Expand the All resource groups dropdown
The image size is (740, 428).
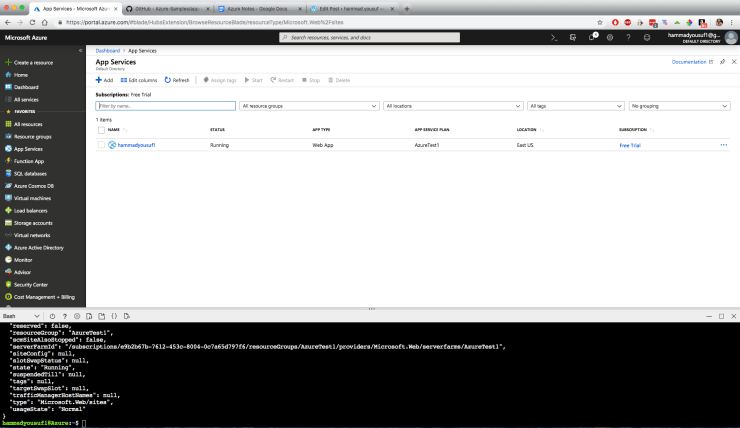[x=310, y=105]
